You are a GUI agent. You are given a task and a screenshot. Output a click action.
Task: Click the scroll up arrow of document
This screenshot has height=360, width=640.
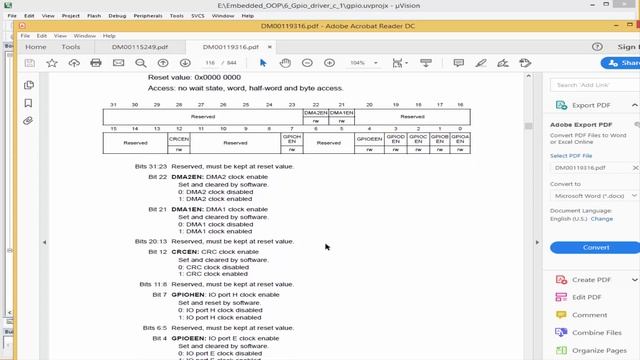pyautogui.click(x=529, y=76)
